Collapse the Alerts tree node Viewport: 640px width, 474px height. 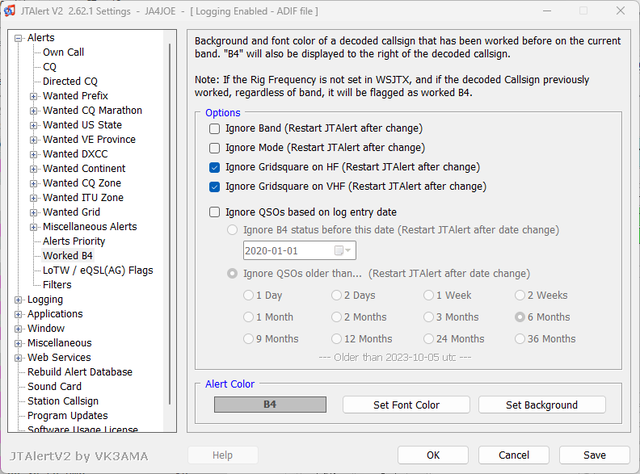click(18, 38)
